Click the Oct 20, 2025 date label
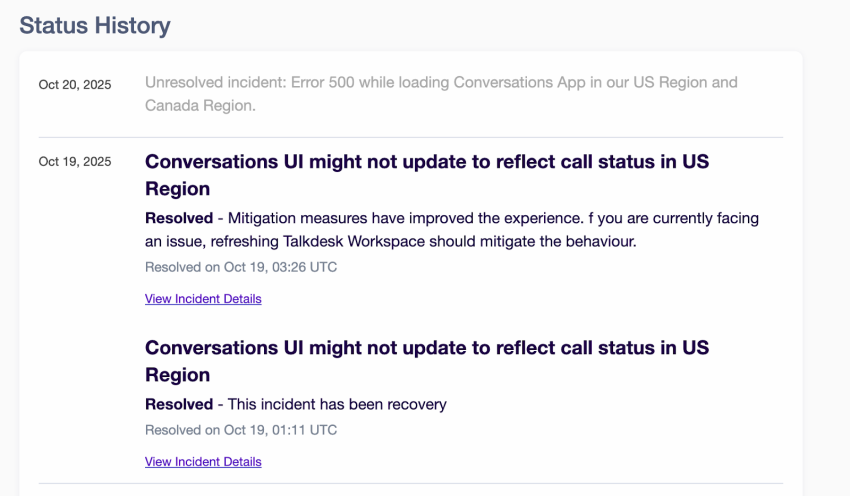The image size is (850, 496). [75, 85]
